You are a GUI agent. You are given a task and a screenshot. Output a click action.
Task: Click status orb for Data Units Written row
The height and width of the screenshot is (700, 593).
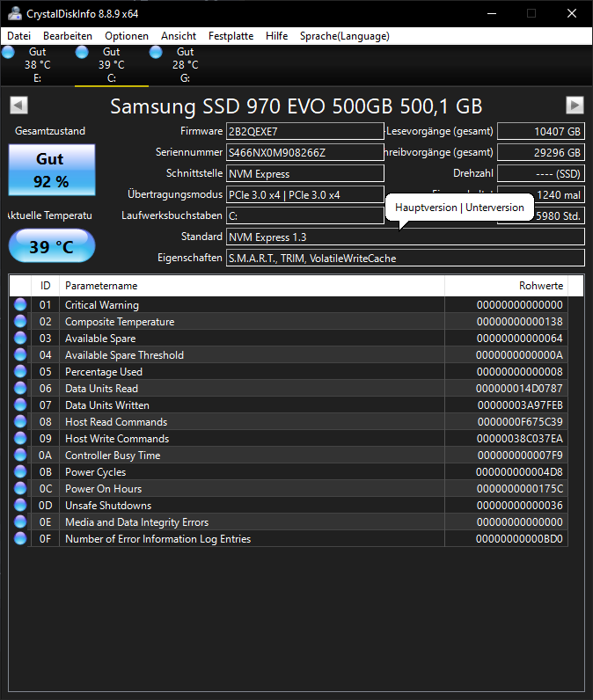[x=20, y=405]
